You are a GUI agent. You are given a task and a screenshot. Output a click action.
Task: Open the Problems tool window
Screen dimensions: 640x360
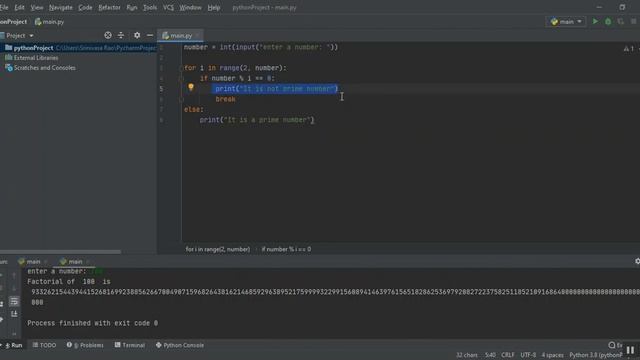click(85, 345)
